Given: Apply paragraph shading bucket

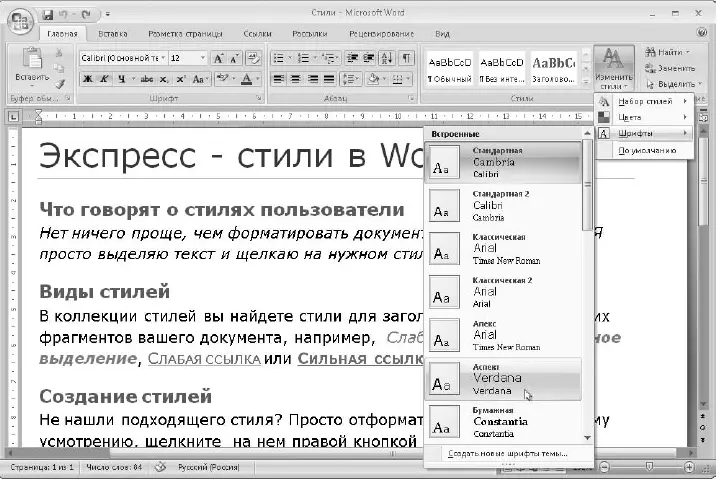Looking at the screenshot, I should coord(373,80).
